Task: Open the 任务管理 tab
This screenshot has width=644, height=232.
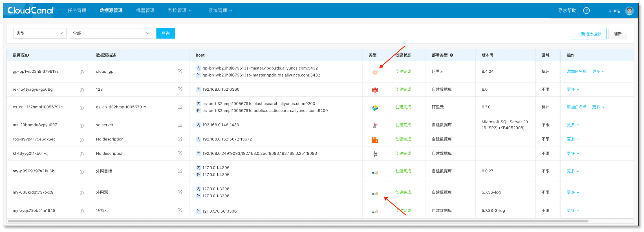Action: tap(77, 11)
